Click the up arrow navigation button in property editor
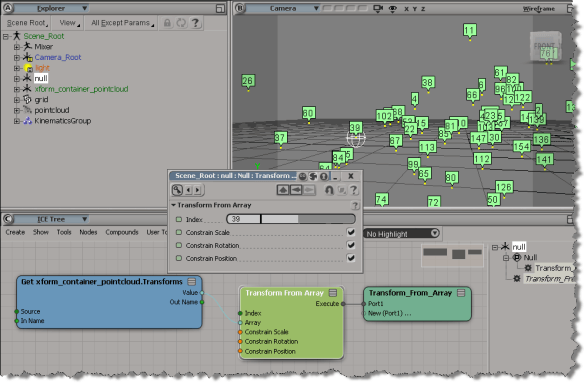This screenshot has height=383, width=584. point(283,190)
